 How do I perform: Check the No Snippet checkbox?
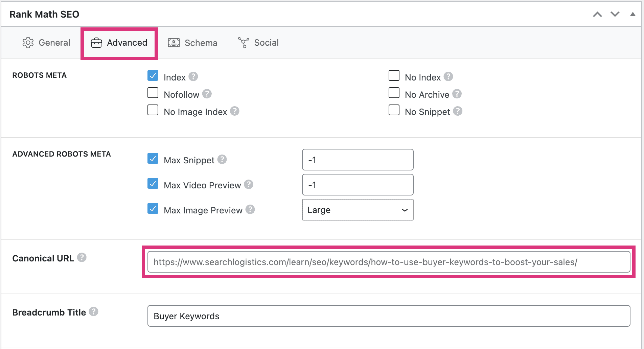(x=394, y=110)
